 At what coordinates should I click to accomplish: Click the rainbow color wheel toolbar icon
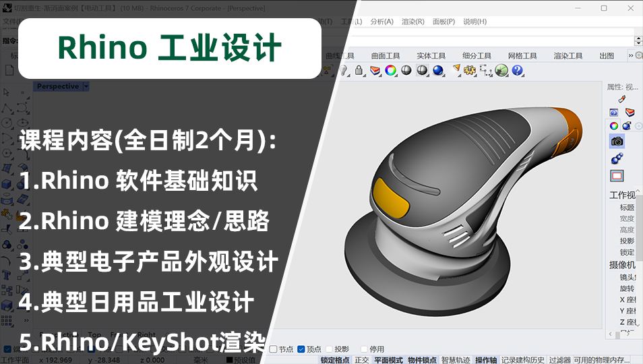point(390,71)
